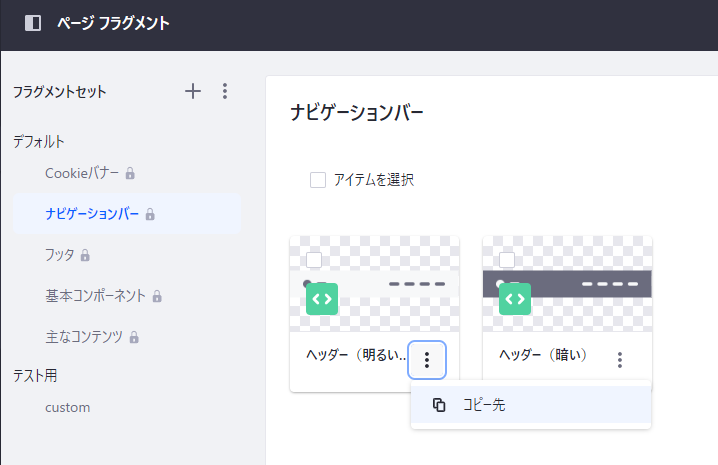Toggle the product menu sidebar icon
Viewport: 718px width, 465px height.
pos(33,23)
